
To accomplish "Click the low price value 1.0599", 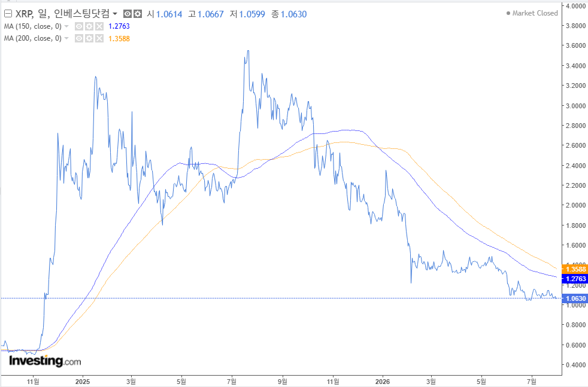I will tap(252, 14).
